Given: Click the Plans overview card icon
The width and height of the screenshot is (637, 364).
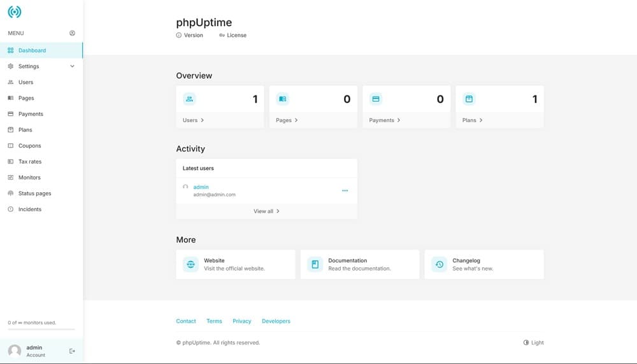Looking at the screenshot, I should point(469,99).
